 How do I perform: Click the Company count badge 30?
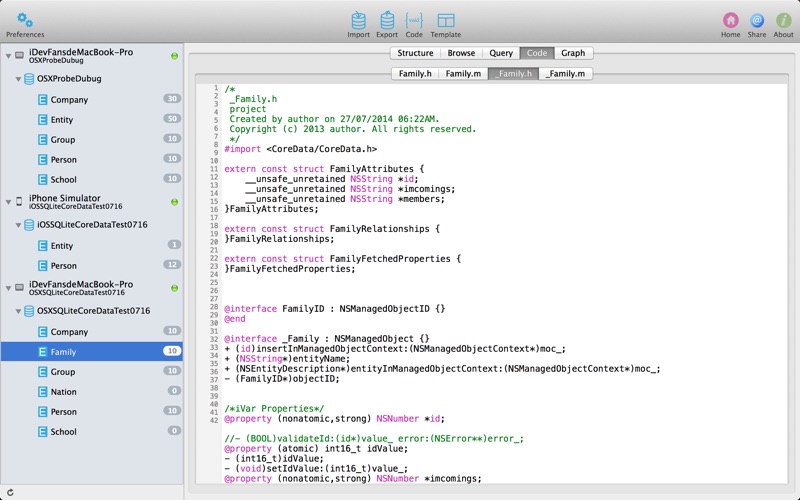[172, 98]
